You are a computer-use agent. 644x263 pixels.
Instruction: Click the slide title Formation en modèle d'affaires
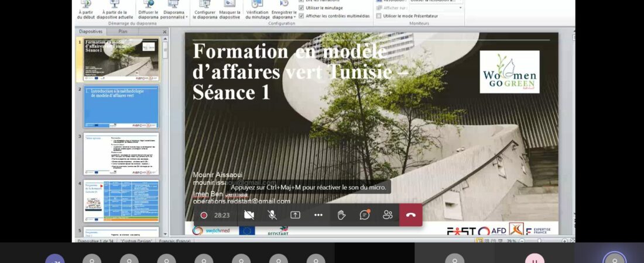(300, 71)
